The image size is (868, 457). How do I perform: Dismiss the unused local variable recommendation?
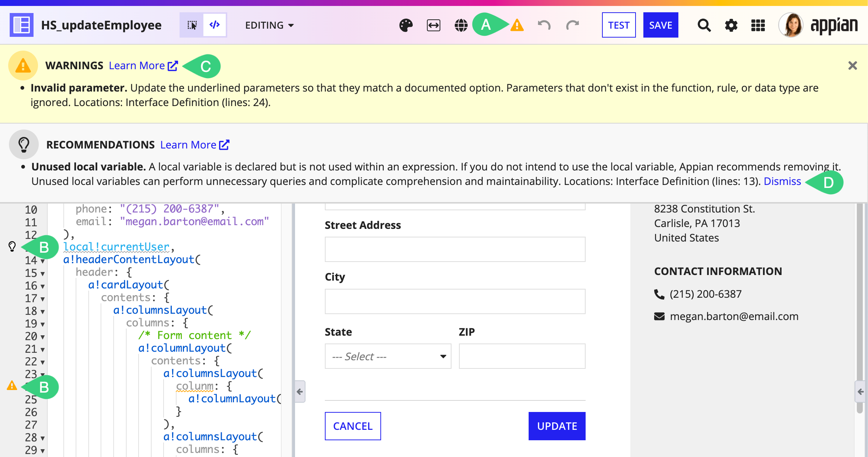tap(782, 181)
